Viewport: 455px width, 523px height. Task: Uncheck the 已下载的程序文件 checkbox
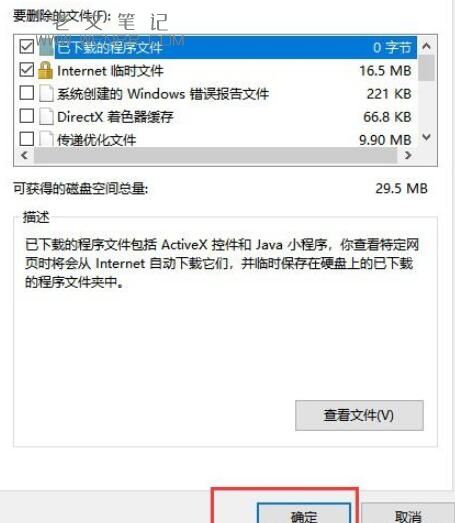pos(26,47)
